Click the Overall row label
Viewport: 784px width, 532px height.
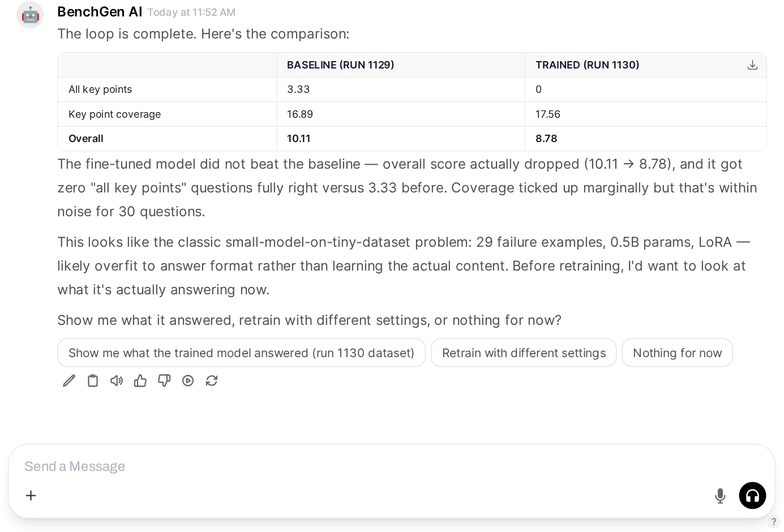(86, 139)
